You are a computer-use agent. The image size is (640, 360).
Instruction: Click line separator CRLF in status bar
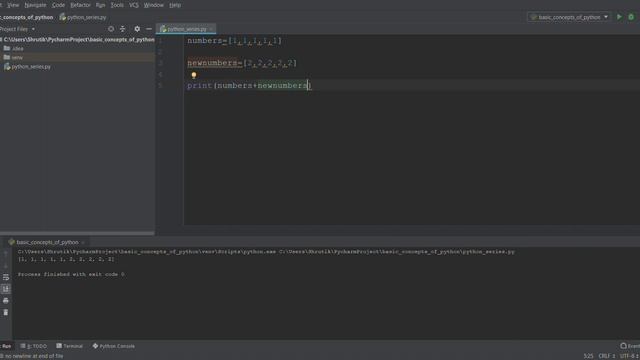click(607, 356)
